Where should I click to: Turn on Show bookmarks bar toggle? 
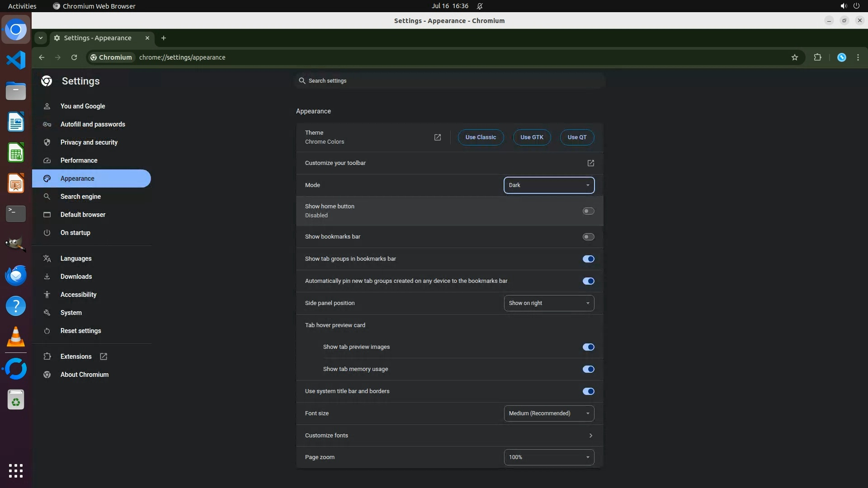click(x=588, y=237)
